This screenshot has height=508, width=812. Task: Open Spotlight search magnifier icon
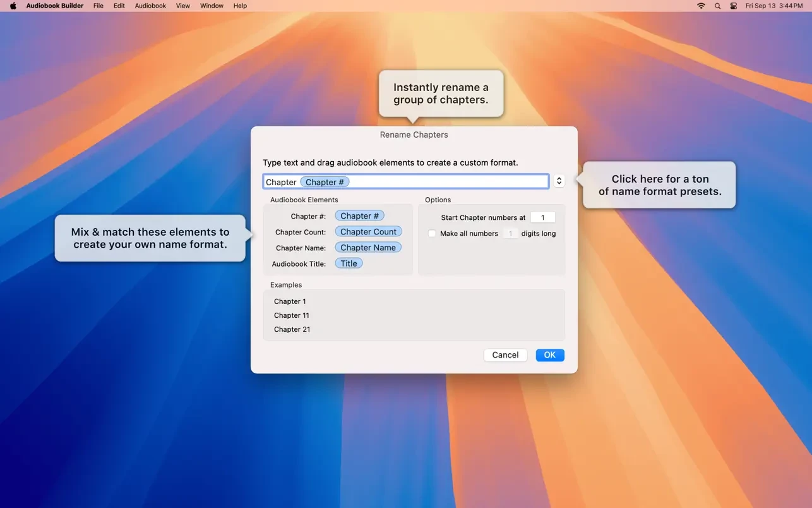coord(717,6)
